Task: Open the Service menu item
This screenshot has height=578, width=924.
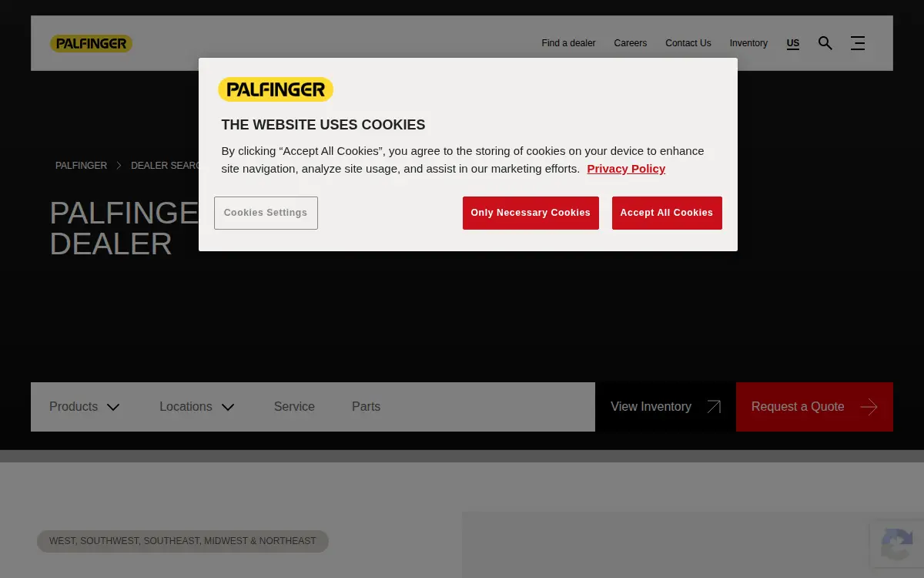Action: [x=294, y=407]
